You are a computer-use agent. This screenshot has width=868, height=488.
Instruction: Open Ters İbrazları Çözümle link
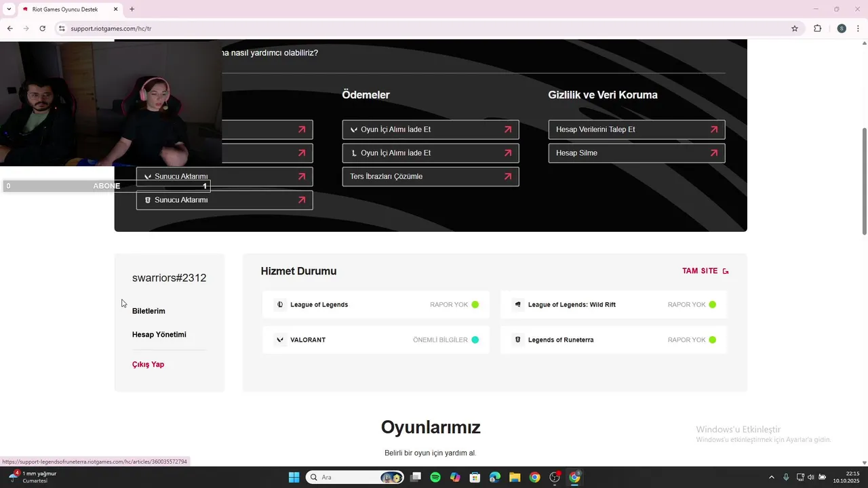pyautogui.click(x=431, y=176)
